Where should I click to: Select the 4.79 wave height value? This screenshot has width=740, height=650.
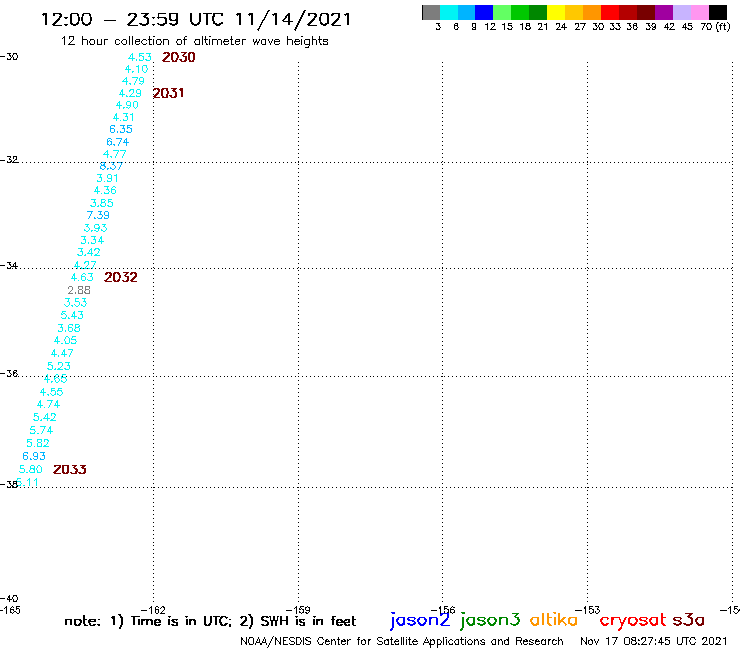133,81
